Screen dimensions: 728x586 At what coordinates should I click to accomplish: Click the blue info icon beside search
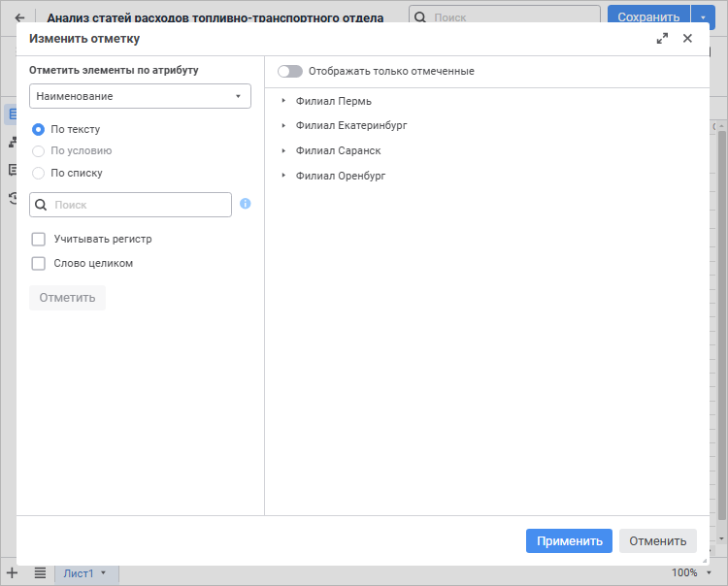point(246,204)
